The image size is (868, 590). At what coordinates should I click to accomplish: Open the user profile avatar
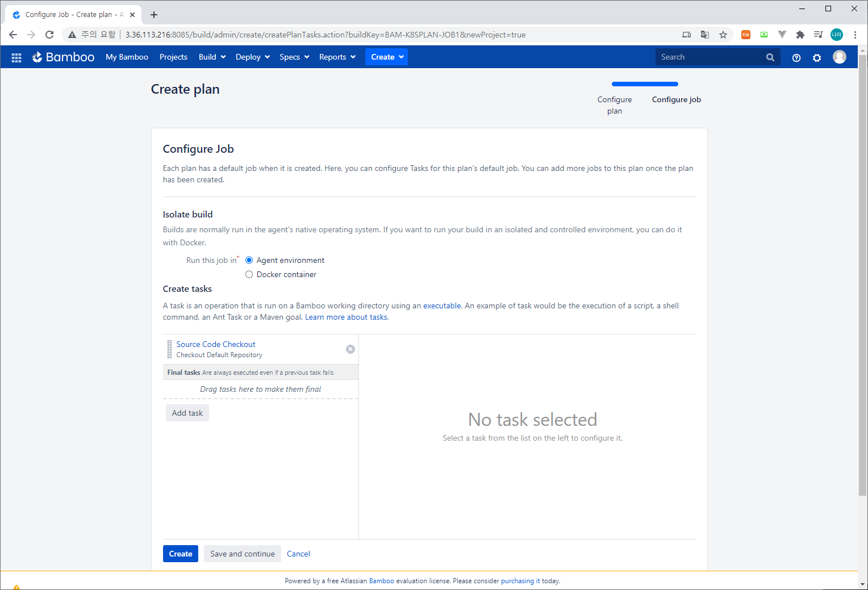coord(840,57)
